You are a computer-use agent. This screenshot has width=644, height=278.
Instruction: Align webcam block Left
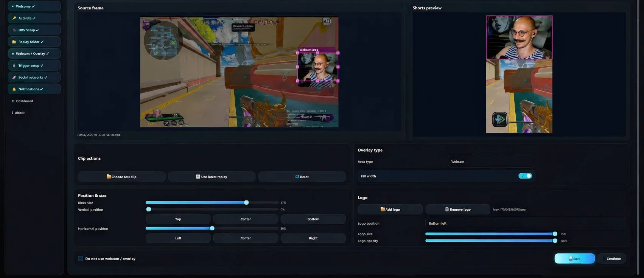[x=178, y=238]
